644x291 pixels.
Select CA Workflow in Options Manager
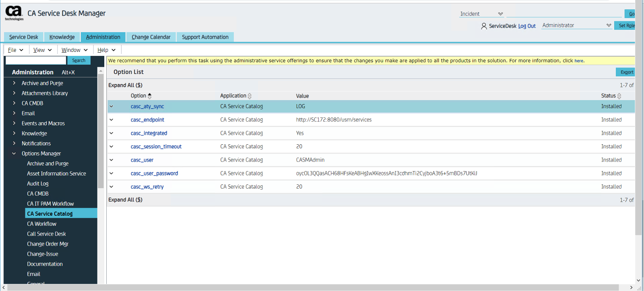(x=42, y=224)
